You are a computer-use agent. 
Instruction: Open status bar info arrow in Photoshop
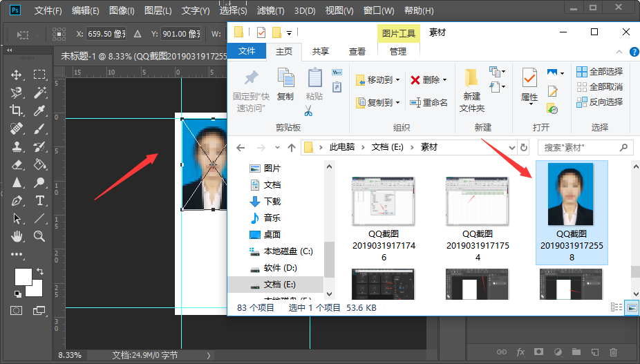209,356
